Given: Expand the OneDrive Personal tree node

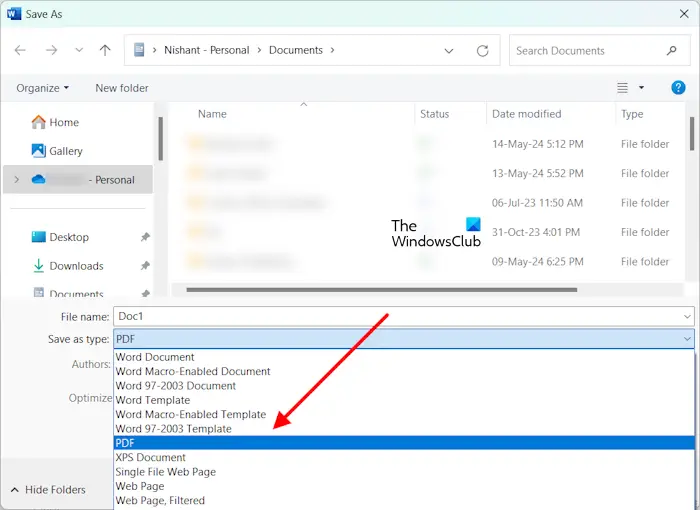Looking at the screenshot, I should (17, 180).
